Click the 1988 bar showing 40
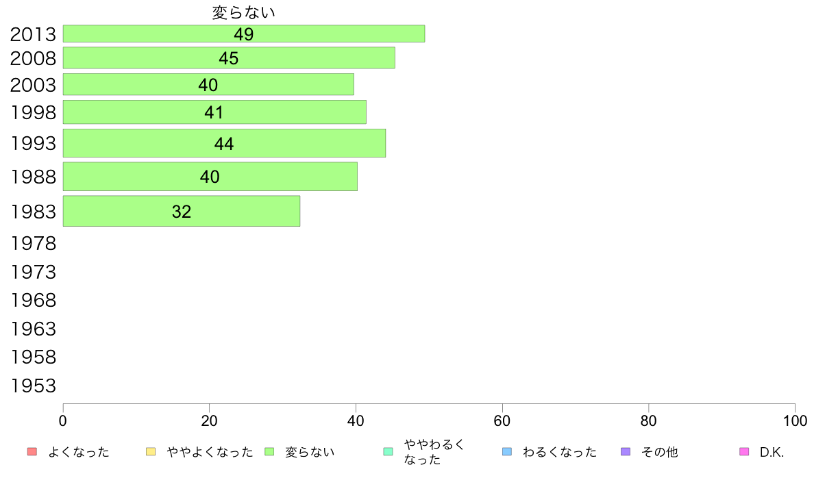The height and width of the screenshot is (504, 814). click(x=210, y=177)
